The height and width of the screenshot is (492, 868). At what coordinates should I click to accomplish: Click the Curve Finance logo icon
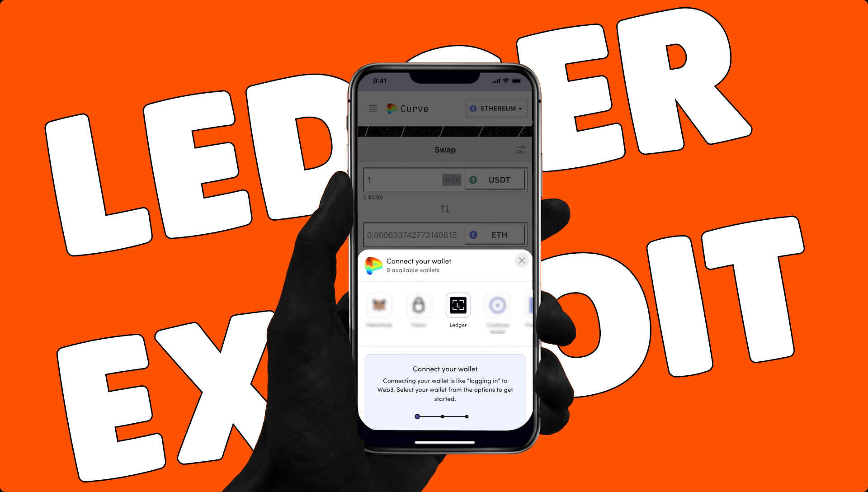[390, 110]
